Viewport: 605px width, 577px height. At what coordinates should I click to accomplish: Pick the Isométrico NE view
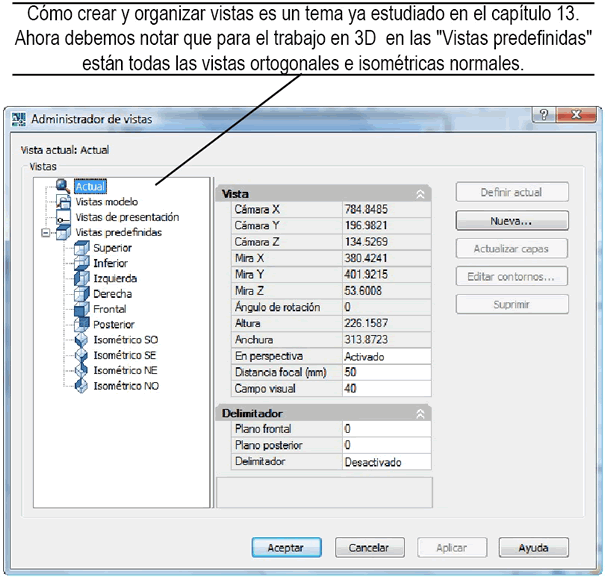[125, 371]
